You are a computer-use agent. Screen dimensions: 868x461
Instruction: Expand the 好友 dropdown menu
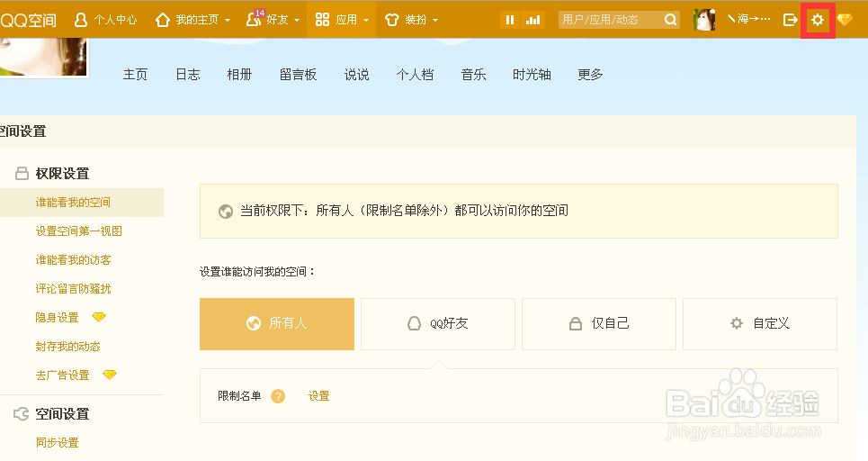click(x=273, y=20)
